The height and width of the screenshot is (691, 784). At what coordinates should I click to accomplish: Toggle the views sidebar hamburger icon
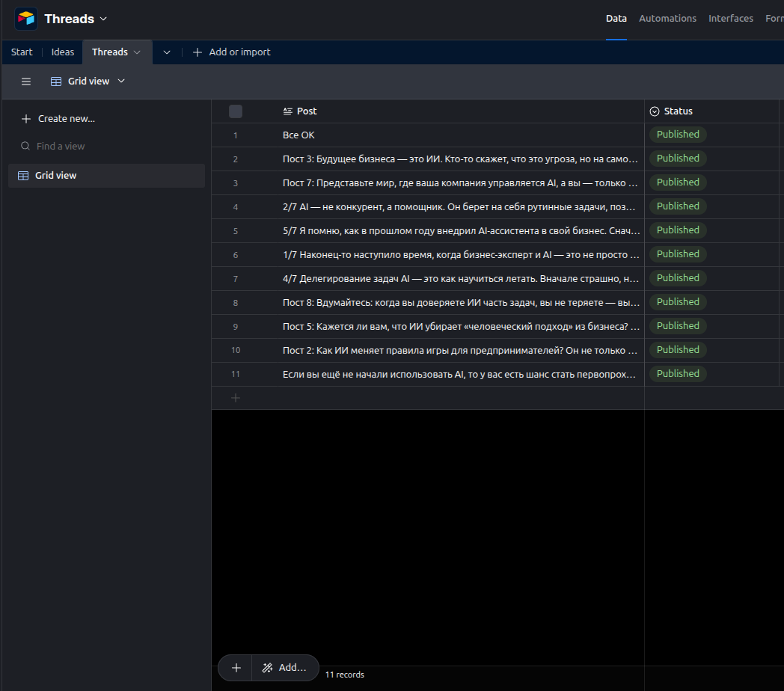coord(26,82)
